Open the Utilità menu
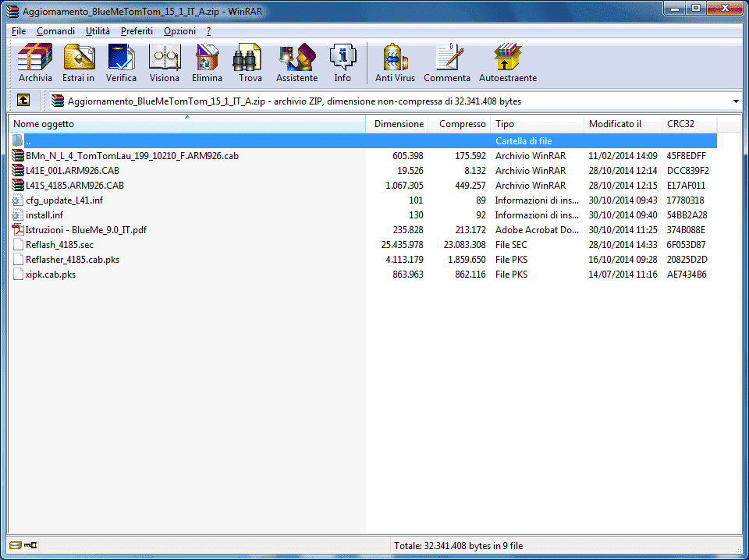Screen dimensions: 749x560 [98, 31]
